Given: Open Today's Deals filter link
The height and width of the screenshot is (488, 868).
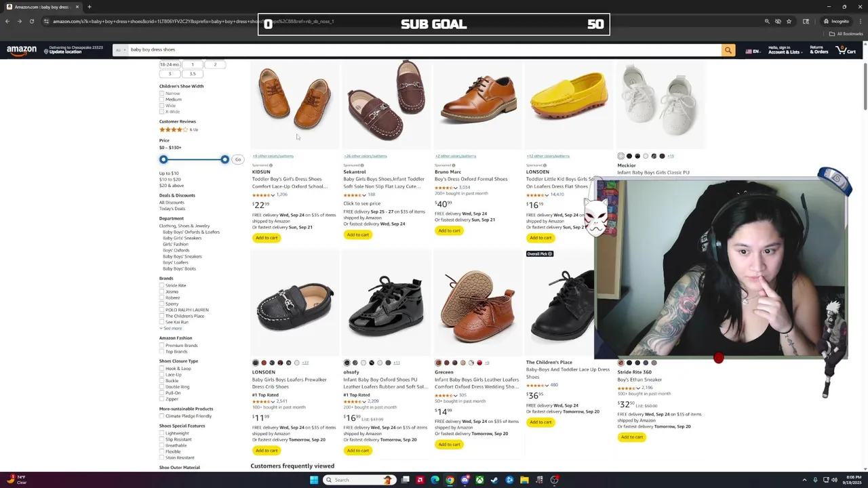Looking at the screenshot, I should [172, 209].
